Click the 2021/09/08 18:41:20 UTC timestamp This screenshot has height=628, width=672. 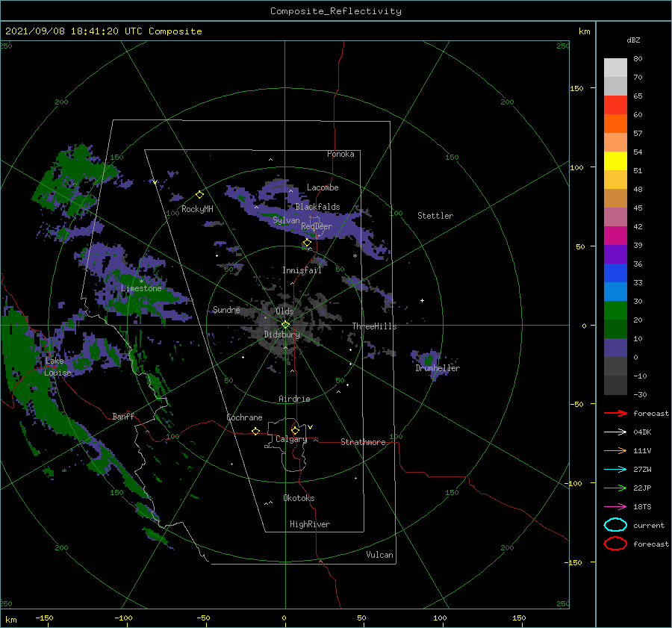pos(103,31)
